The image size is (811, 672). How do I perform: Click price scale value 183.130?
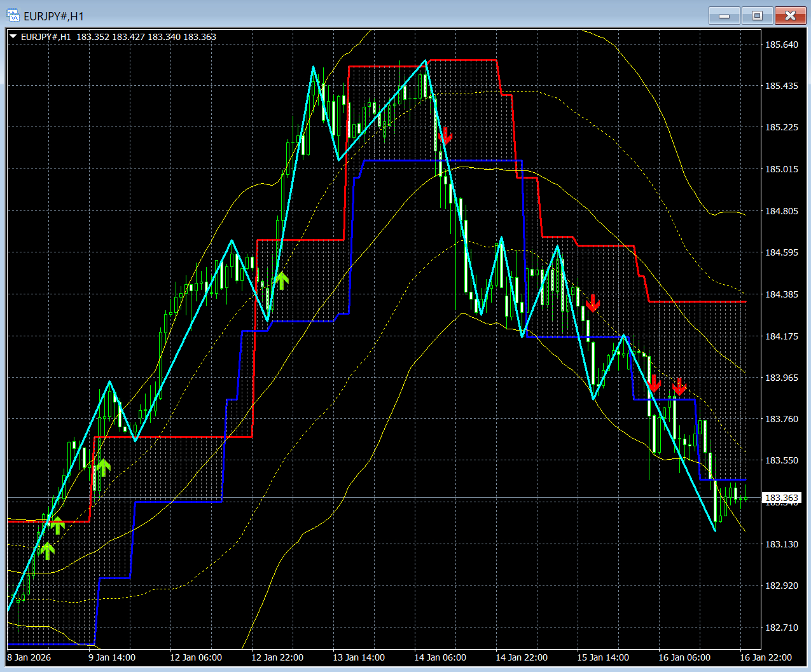pyautogui.click(x=781, y=544)
